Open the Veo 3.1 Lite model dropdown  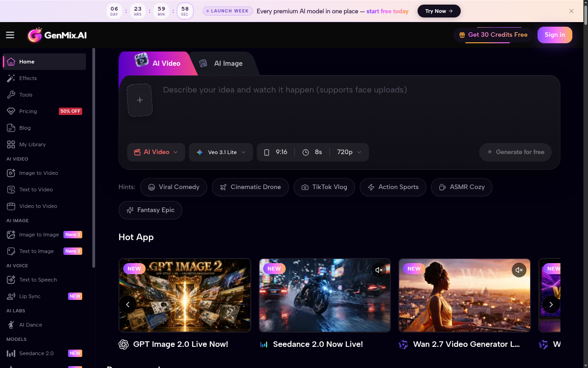click(221, 152)
